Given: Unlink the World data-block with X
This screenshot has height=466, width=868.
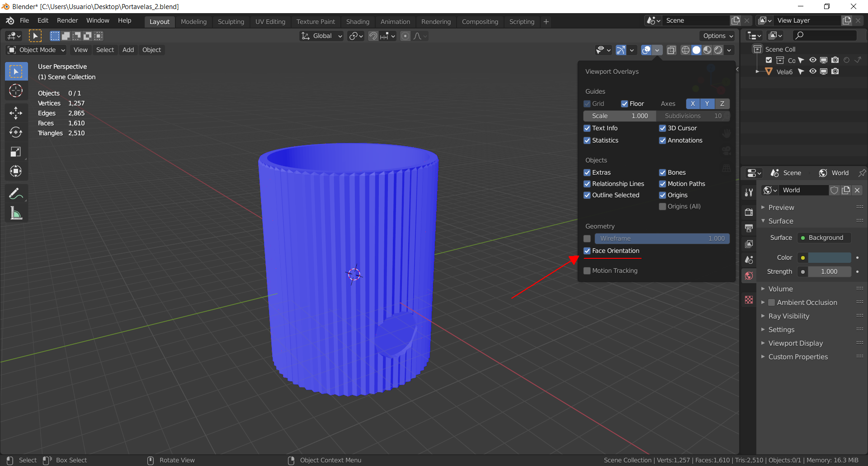Looking at the screenshot, I should point(857,190).
